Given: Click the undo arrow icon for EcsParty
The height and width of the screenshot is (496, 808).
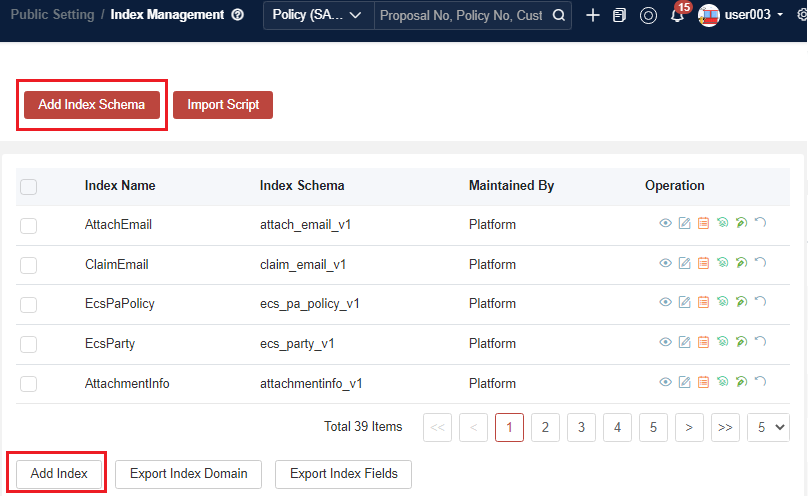Looking at the screenshot, I should (x=760, y=343).
